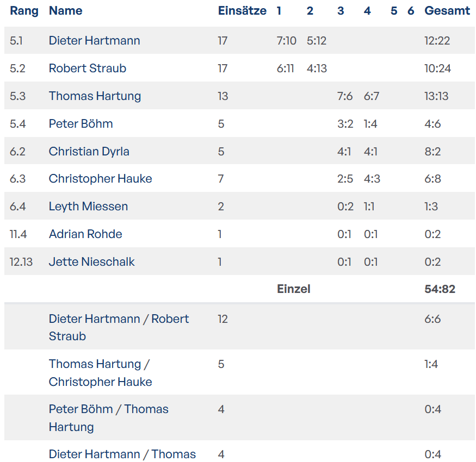Screen dimensions: 476x462
Task: Click the Rang column header
Action: (x=24, y=11)
